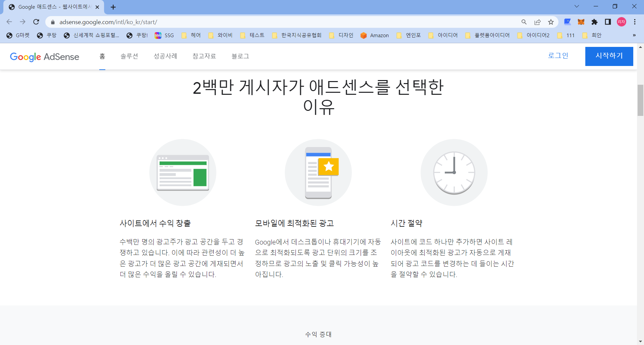The width and height of the screenshot is (644, 345).
Task: Open the 참고자료 navigation item
Action: coord(204,56)
